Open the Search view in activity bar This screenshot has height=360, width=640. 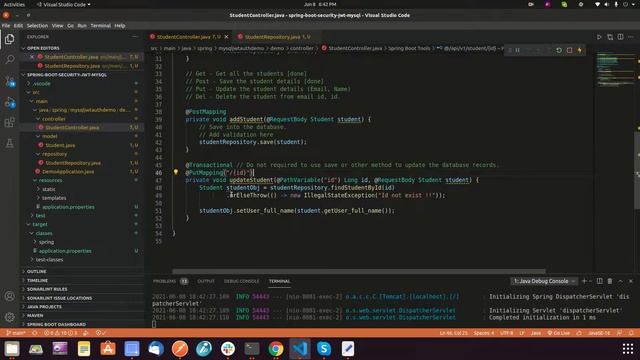tap(9, 60)
